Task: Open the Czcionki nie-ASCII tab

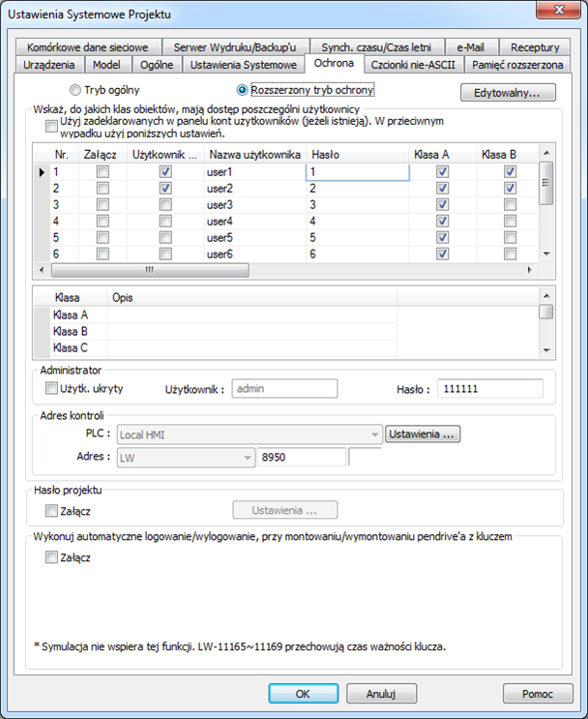Action: click(x=413, y=65)
